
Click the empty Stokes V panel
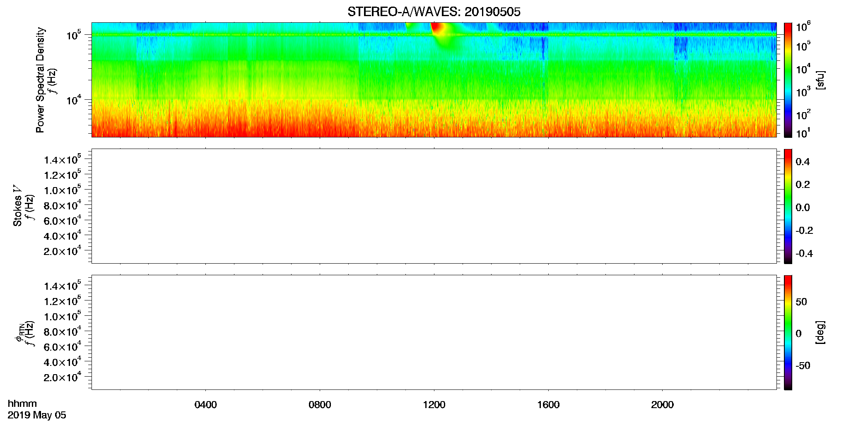click(434, 206)
